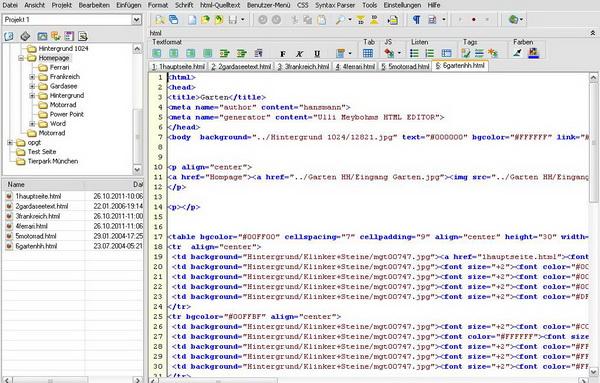
Task: Click the paste clipboard icon in toolbar
Action: [322, 20]
